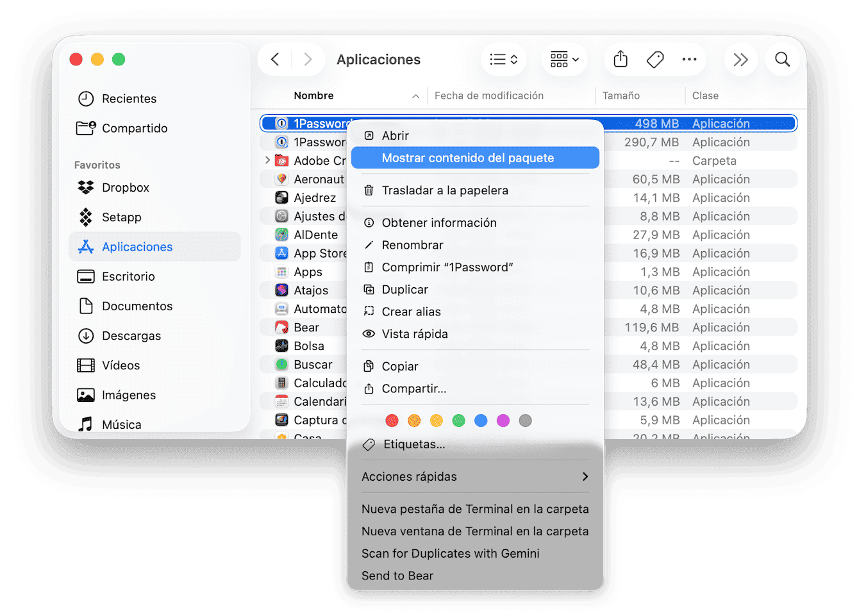The height and width of the screenshot is (616, 859).
Task: Sort by Fecha de modificación column
Action: 489,96
